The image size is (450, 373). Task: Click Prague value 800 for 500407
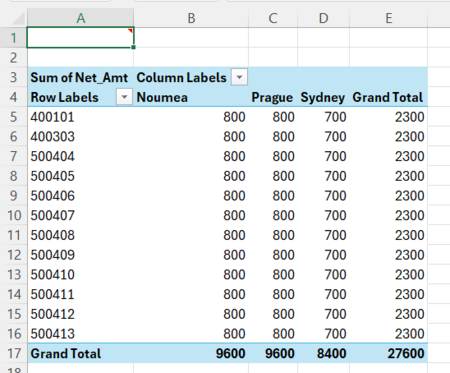[273, 215]
